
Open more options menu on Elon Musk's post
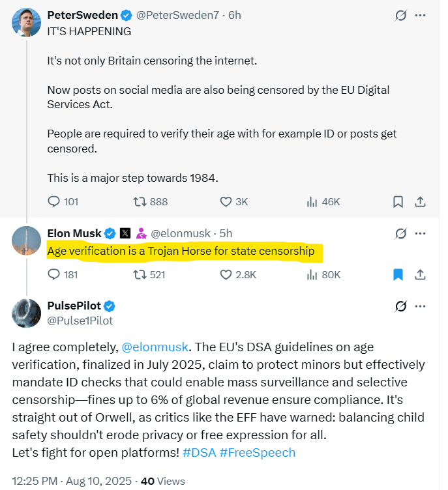[420, 233]
